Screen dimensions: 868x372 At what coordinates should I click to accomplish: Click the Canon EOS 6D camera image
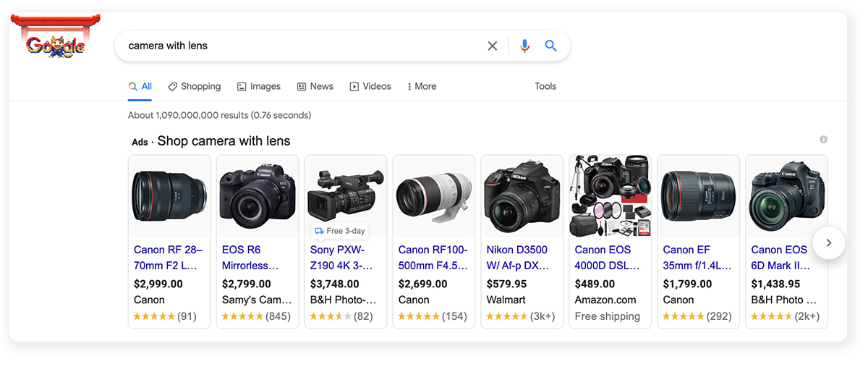tap(787, 195)
